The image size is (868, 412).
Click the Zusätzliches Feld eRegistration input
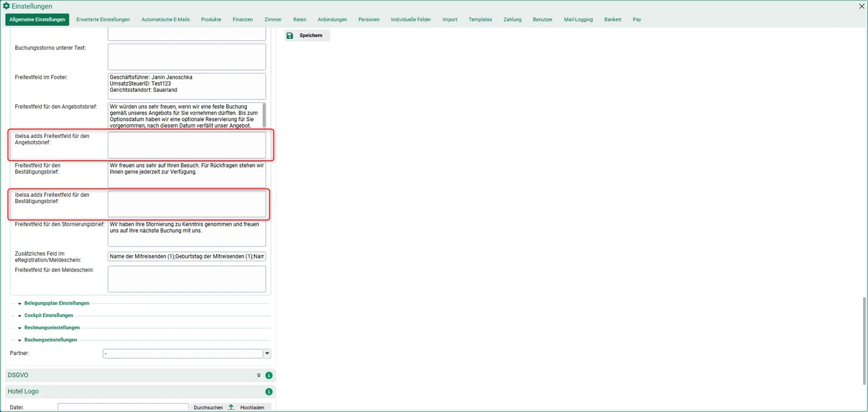pos(187,256)
